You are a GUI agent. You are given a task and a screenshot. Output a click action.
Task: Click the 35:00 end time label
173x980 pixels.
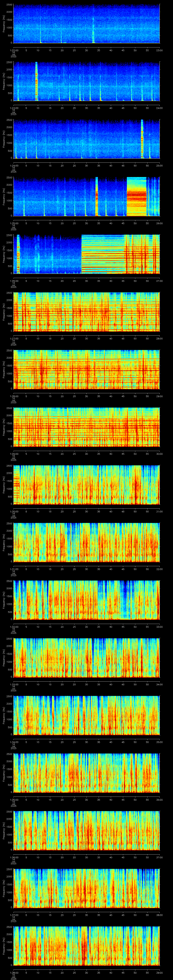tap(159, 742)
